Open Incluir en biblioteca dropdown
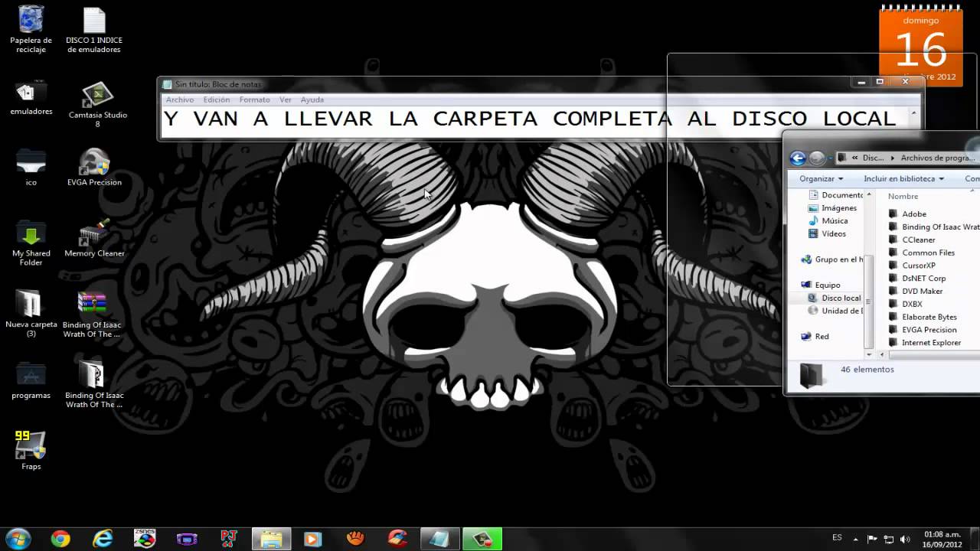Image resolution: width=980 pixels, height=551 pixels. point(903,178)
